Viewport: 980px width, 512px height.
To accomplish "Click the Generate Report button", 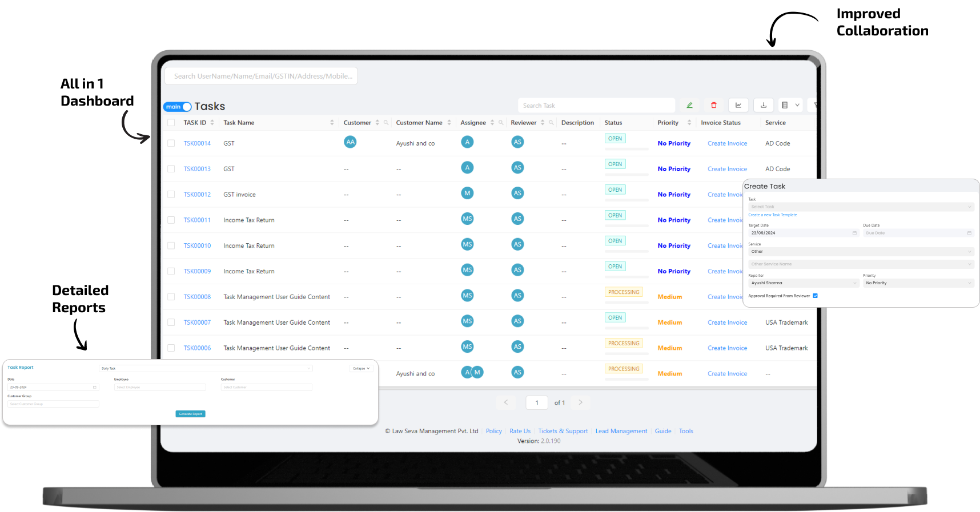I will tap(190, 414).
